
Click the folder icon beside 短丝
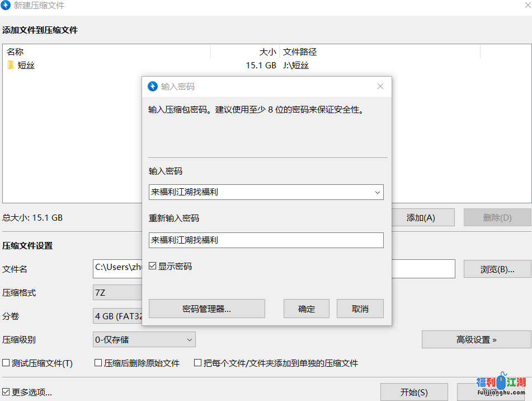(x=11, y=66)
